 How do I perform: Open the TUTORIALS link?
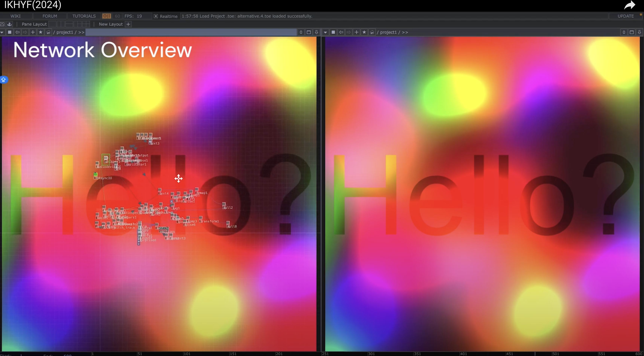(84, 16)
